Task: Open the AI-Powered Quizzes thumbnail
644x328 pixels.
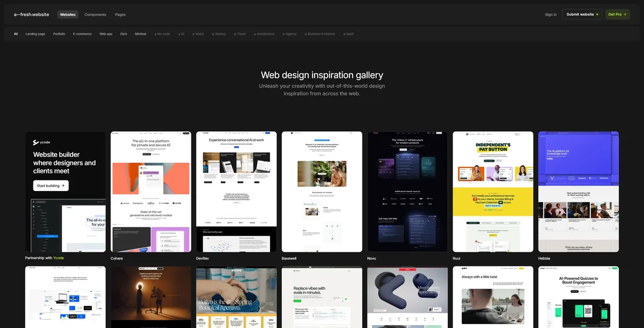Action: tap(578, 297)
